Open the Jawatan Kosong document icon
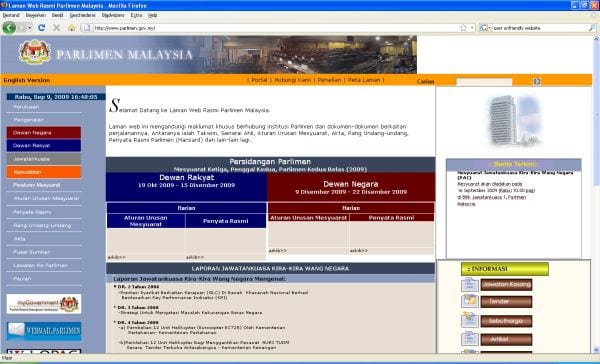 tap(470, 284)
